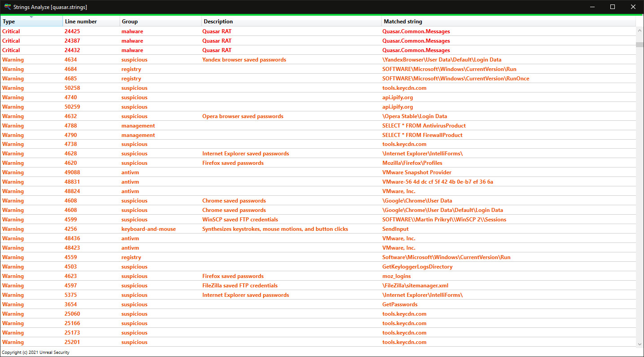Select line number 25173
The image size is (644, 357).
72,333
